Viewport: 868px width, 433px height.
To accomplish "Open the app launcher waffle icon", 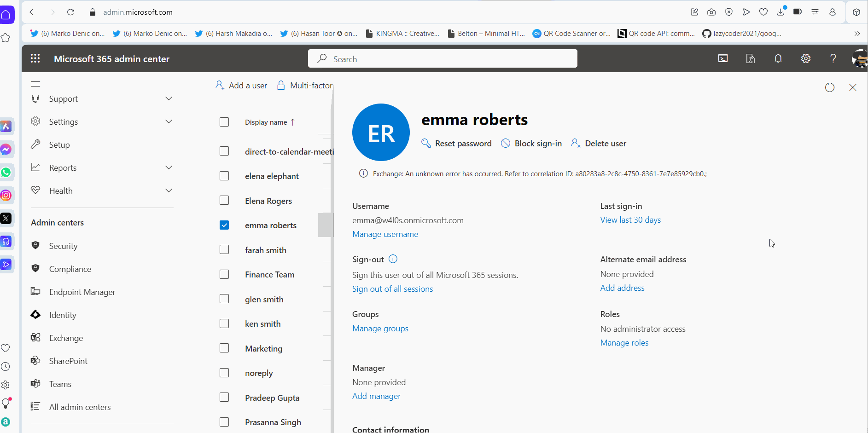I will pos(35,58).
